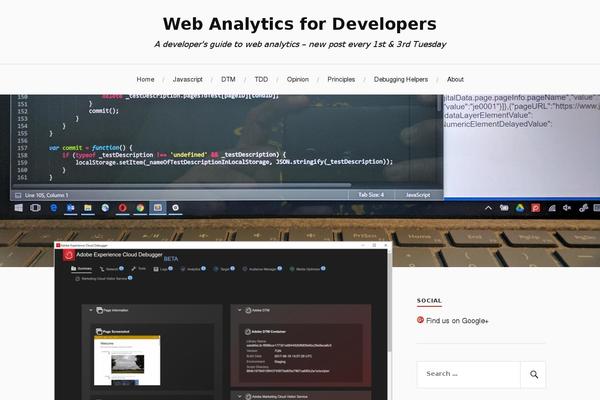Screen dimensions: 600x400
Task: Click the Windows Start icon in header photo
Action: (x=18, y=207)
